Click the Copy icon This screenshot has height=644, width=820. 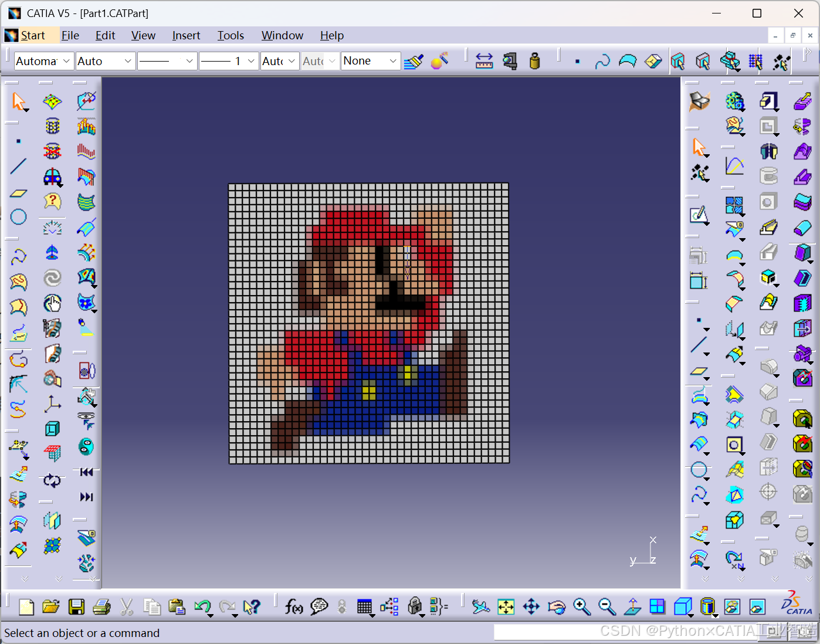tap(152, 606)
